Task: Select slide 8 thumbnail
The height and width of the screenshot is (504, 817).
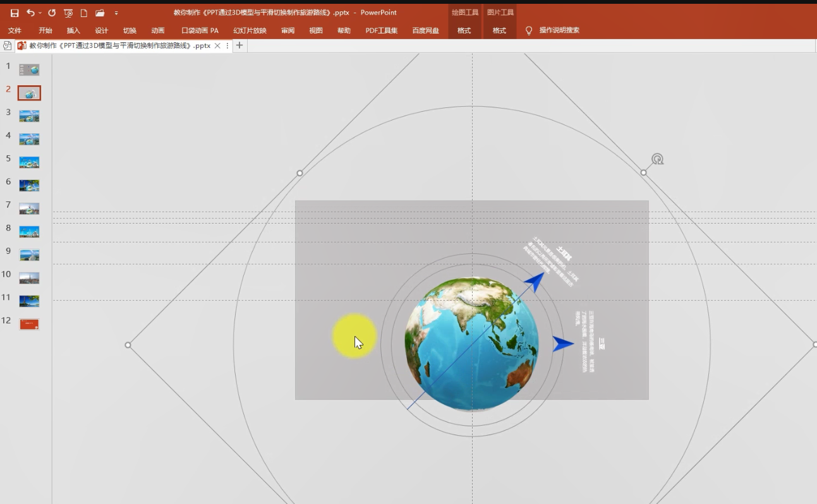Action: tap(29, 232)
